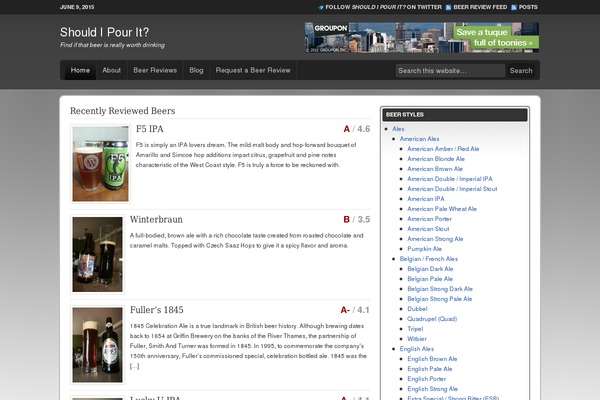
Task: Open the English Ales category link
Action: (417, 349)
